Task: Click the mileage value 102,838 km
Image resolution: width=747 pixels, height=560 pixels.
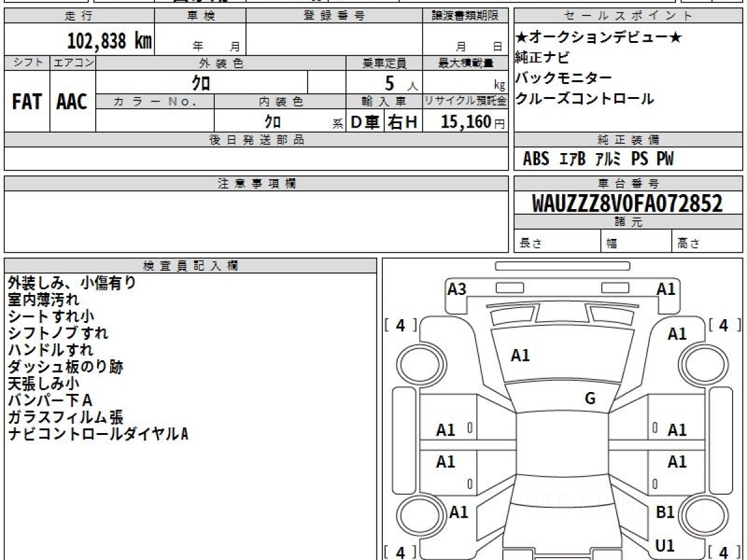Action: (x=109, y=41)
